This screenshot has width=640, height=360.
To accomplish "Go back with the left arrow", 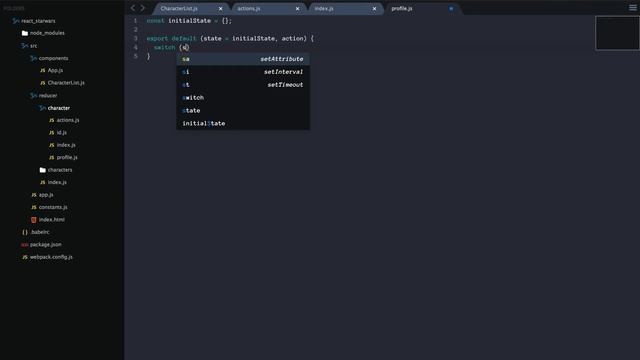I will (133, 8).
